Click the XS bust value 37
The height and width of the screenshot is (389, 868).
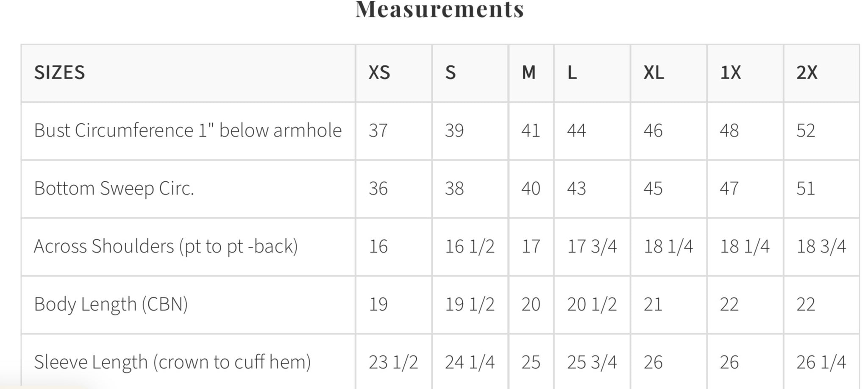378,131
